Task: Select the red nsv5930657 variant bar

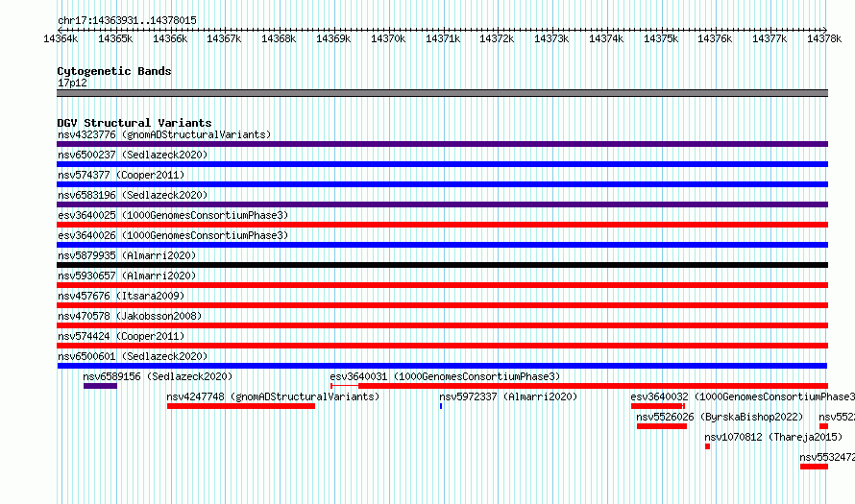Action: pos(442,285)
